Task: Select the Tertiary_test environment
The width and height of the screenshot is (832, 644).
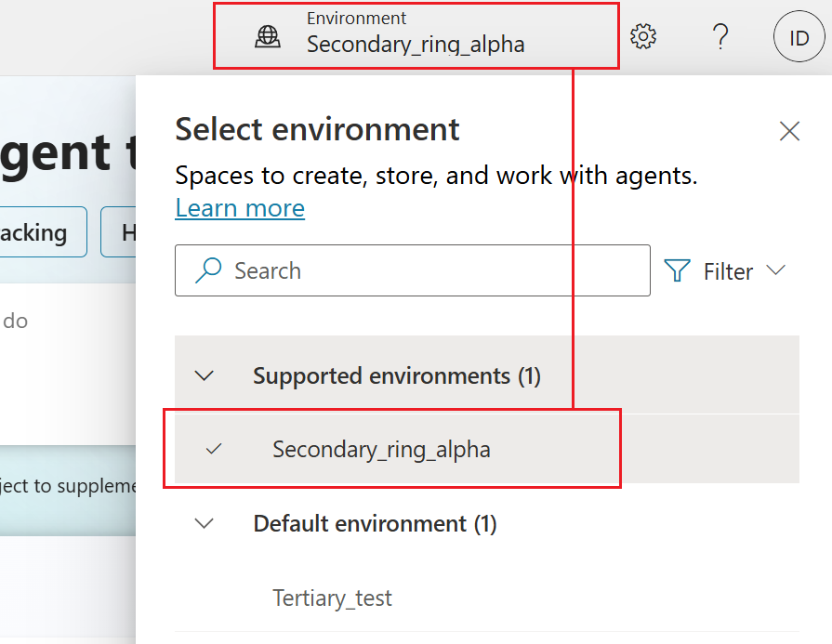Action: click(x=332, y=598)
